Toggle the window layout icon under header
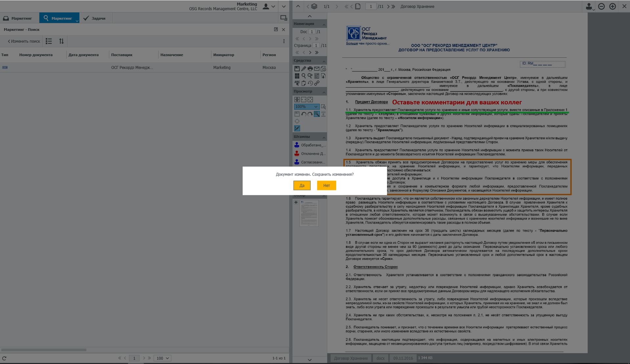The height and width of the screenshot is (364, 630). point(284,18)
